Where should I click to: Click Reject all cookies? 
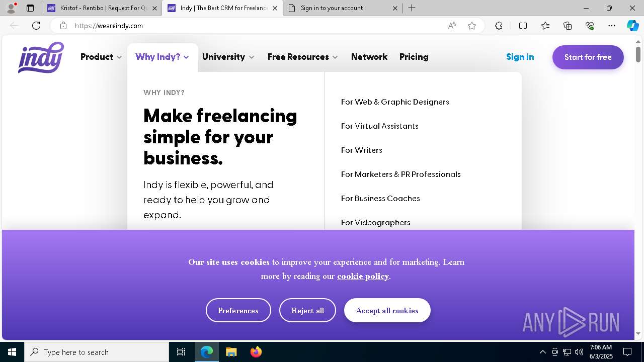coord(307,310)
